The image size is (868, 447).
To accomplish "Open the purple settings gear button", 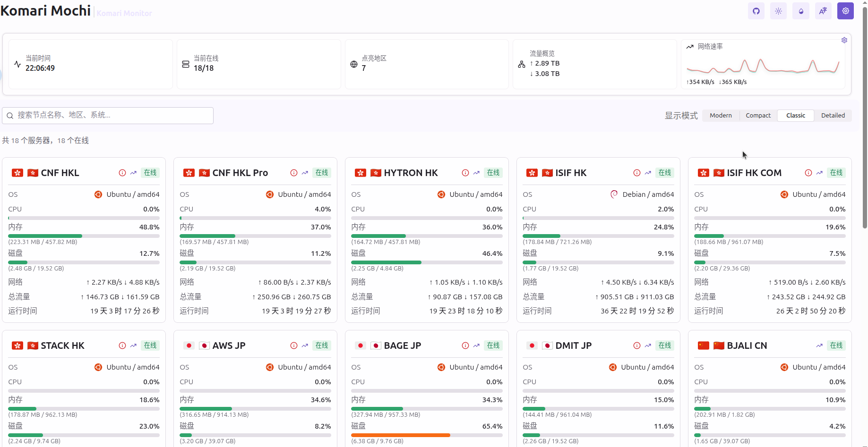I will coord(845,11).
